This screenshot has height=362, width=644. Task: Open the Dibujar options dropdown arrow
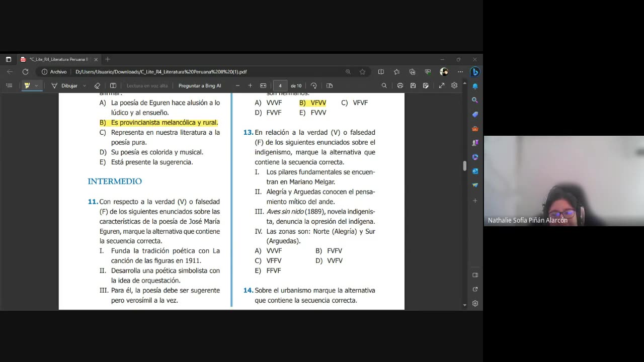84,85
